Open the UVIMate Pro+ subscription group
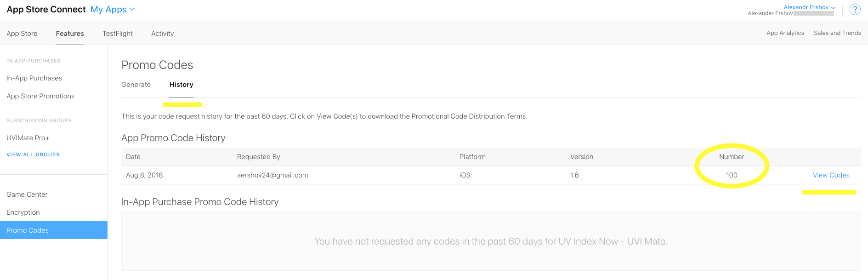 click(28, 138)
